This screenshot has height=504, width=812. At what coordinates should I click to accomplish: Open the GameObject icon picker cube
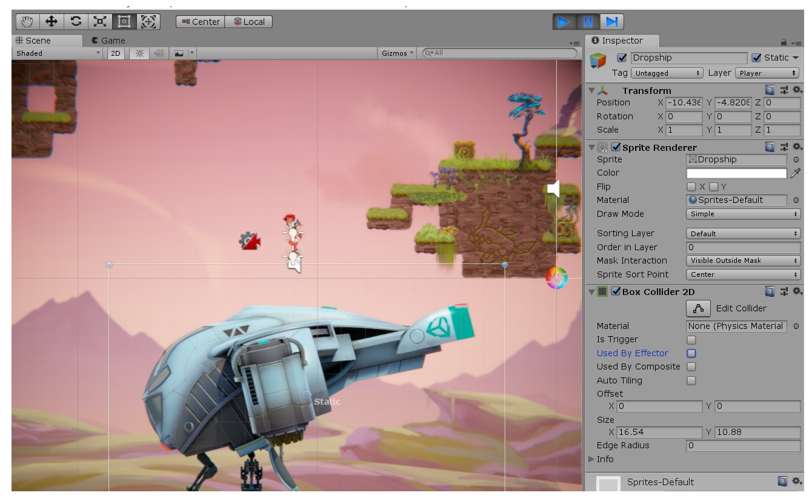[x=598, y=61]
